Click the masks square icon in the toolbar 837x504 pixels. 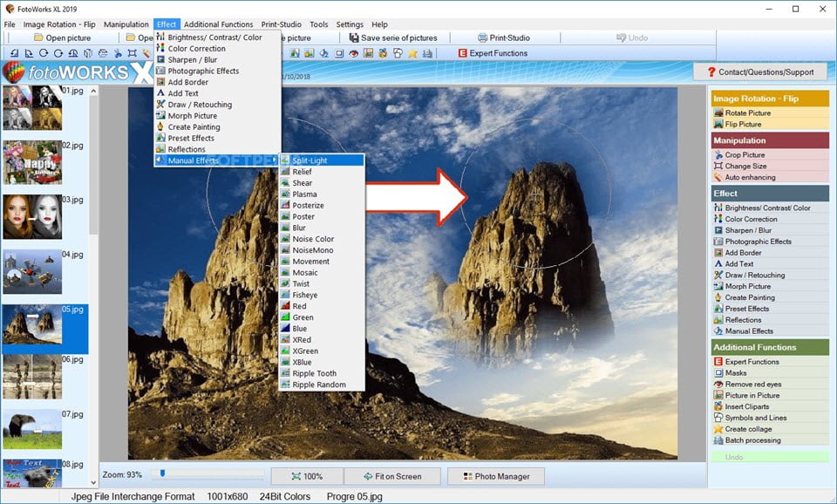(339, 53)
